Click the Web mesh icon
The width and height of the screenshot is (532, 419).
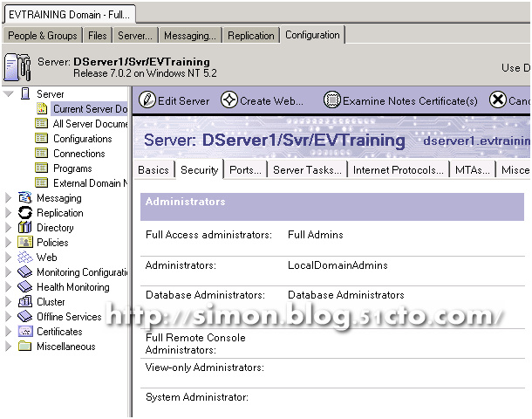25,257
